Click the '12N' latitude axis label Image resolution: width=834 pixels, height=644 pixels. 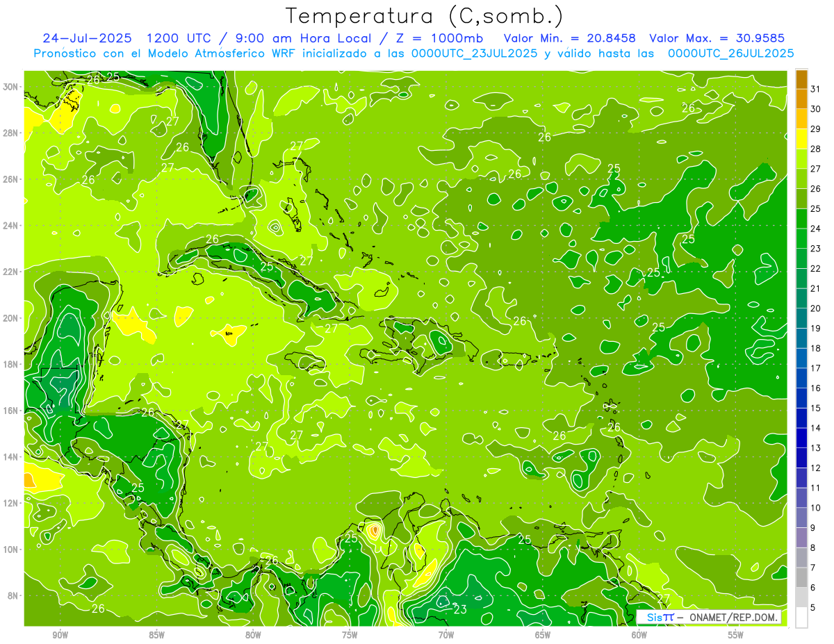point(11,503)
